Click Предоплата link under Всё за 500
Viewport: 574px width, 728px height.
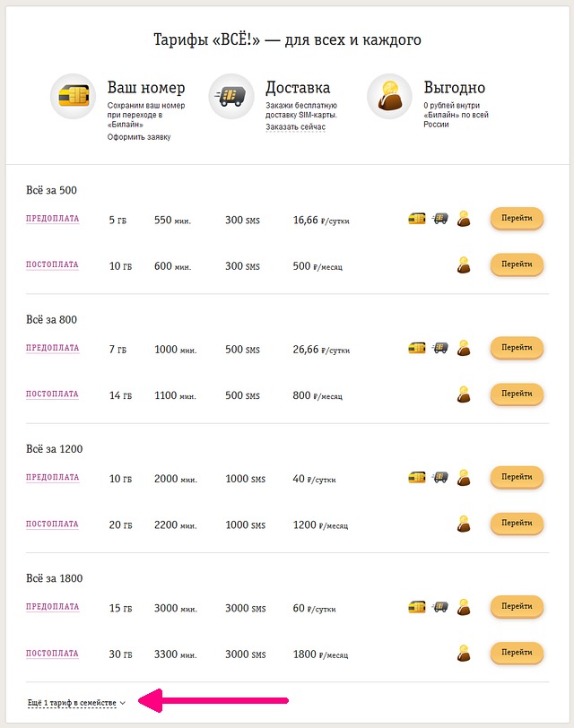[x=53, y=219]
